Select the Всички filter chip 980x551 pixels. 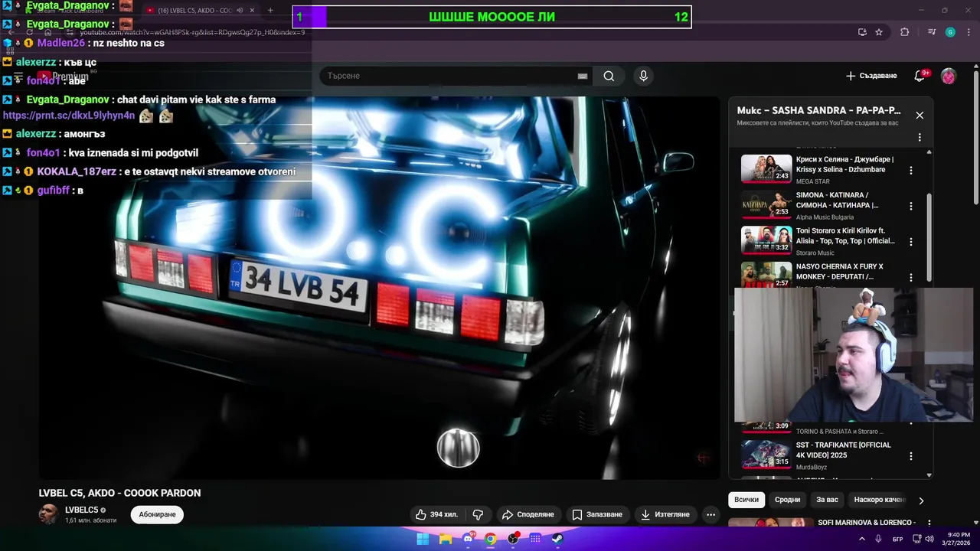746,500
